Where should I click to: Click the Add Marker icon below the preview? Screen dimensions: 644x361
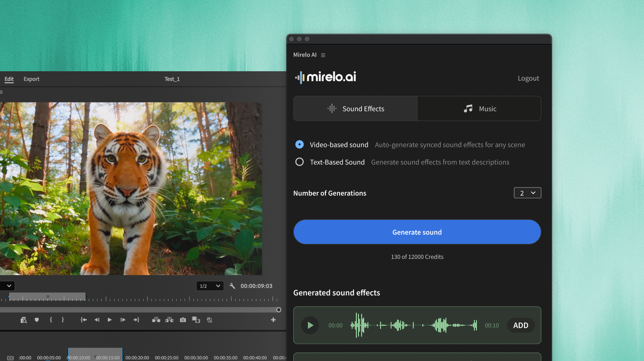click(x=36, y=319)
